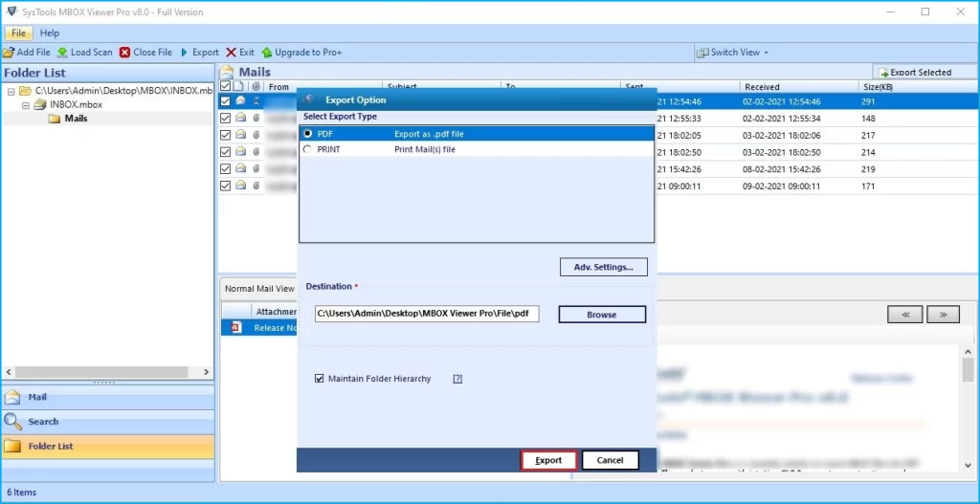Uncheck the mail sized 148 KB
Screen dimensions: 980x504
click(226, 118)
